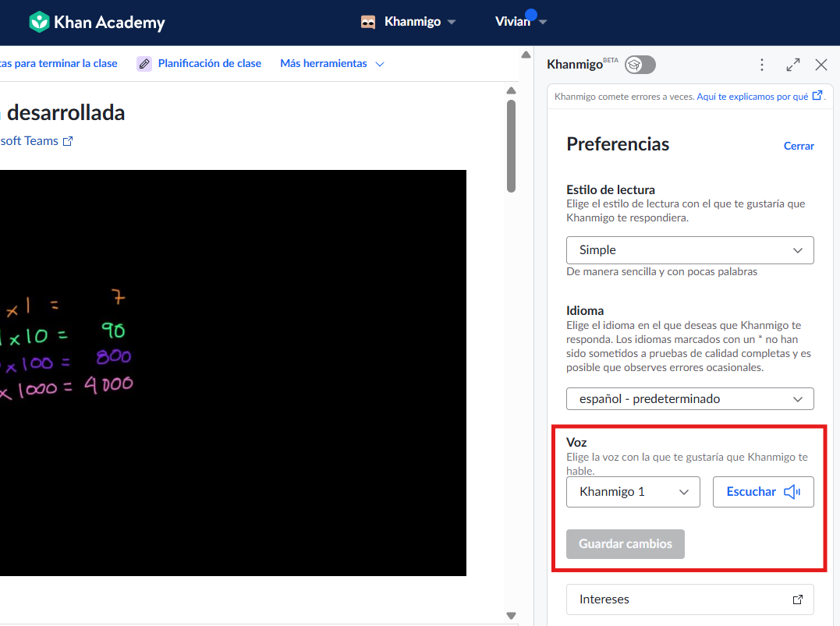This screenshot has width=840, height=626.
Task: Click the content area vertical scrollbar thumb
Action: pos(511,146)
